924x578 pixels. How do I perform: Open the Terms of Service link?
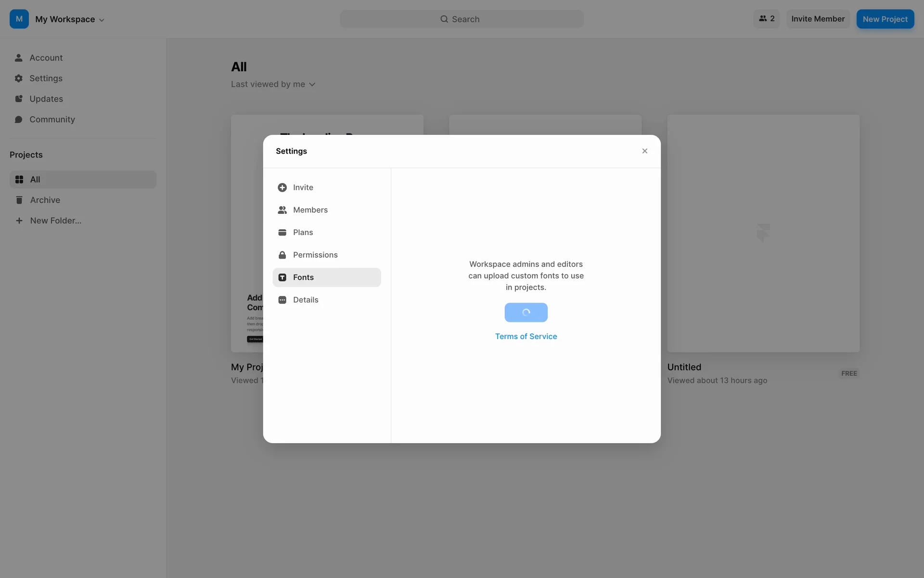point(526,337)
